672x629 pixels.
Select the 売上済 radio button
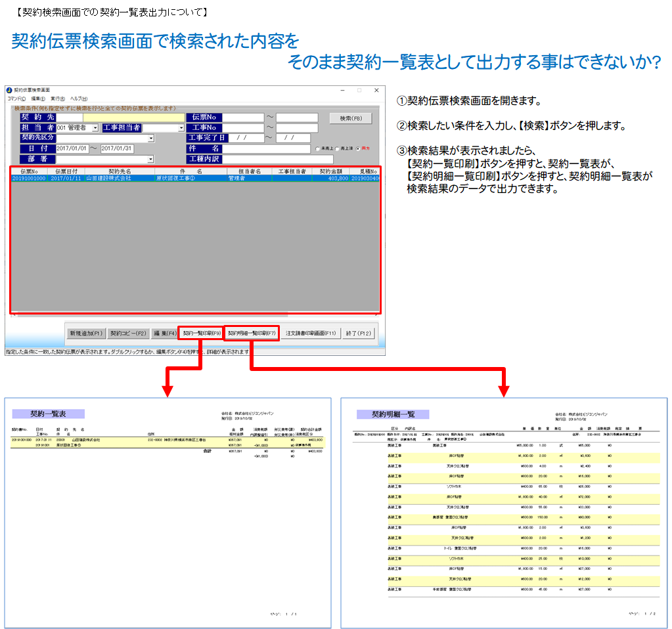(337, 149)
